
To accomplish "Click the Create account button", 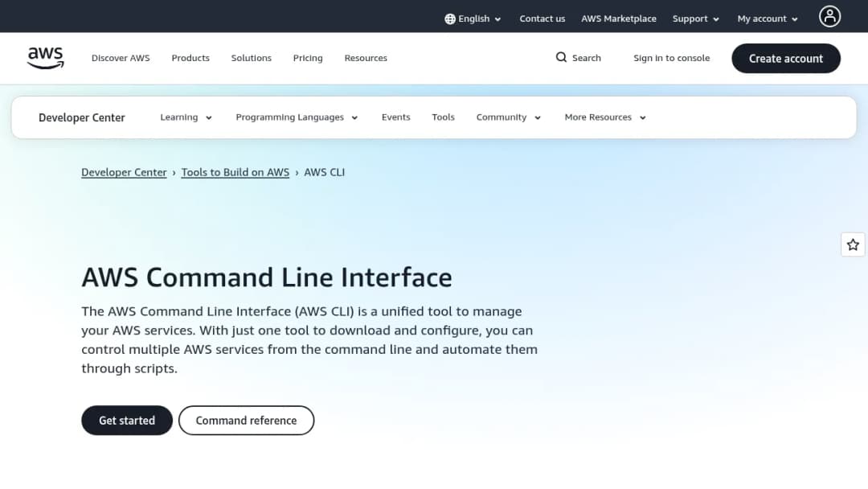I will pos(785,59).
